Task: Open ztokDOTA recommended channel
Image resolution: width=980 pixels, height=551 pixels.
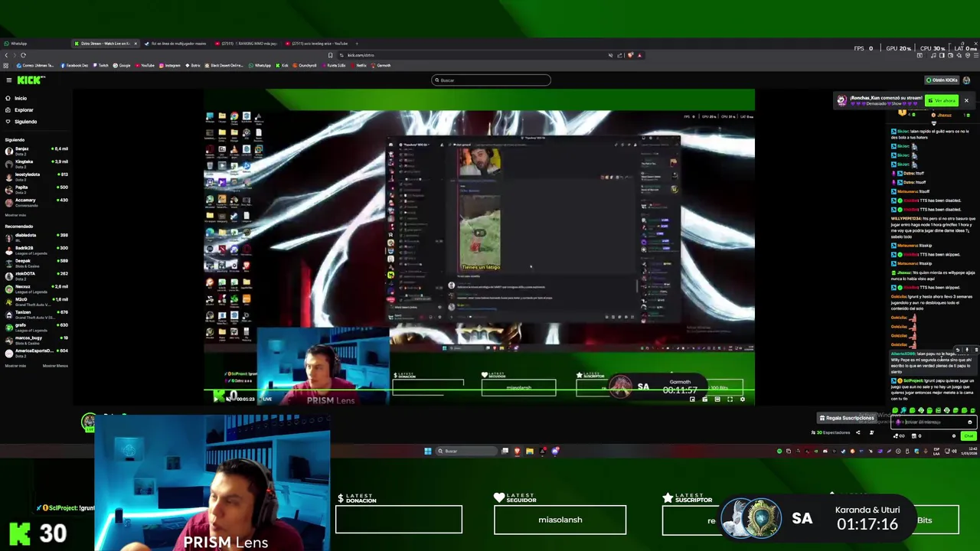Action: pos(36,275)
